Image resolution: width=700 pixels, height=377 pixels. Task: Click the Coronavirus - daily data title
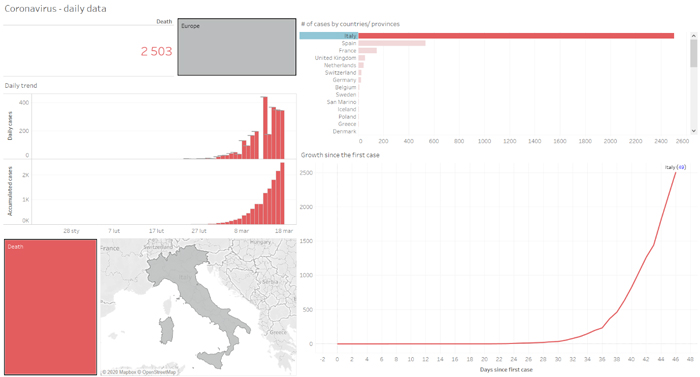tap(55, 8)
